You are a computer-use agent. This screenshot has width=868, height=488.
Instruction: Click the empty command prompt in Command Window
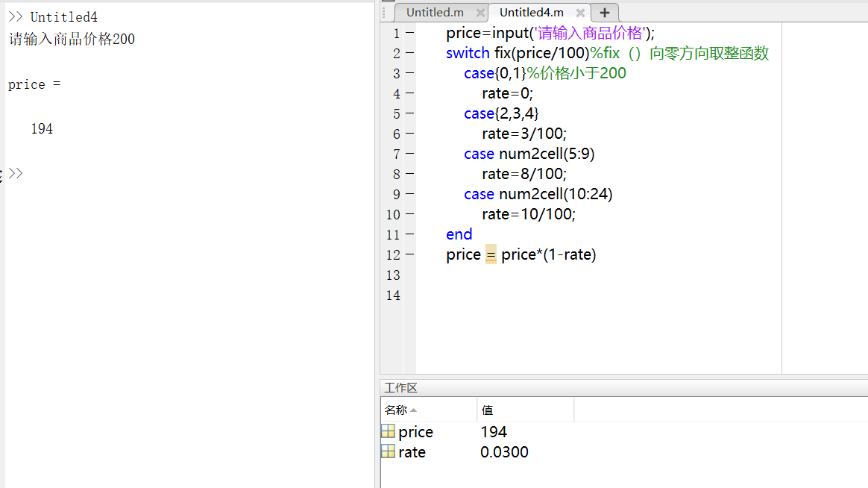(16, 173)
